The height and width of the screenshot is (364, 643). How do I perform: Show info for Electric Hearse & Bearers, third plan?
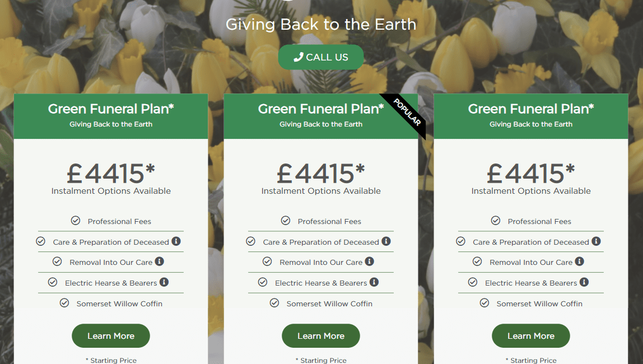[584, 282]
